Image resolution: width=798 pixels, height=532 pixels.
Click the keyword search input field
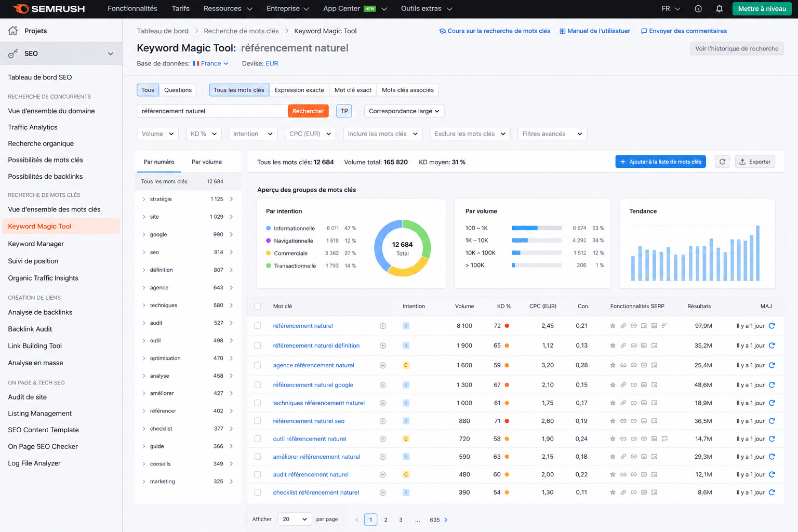pyautogui.click(x=212, y=111)
